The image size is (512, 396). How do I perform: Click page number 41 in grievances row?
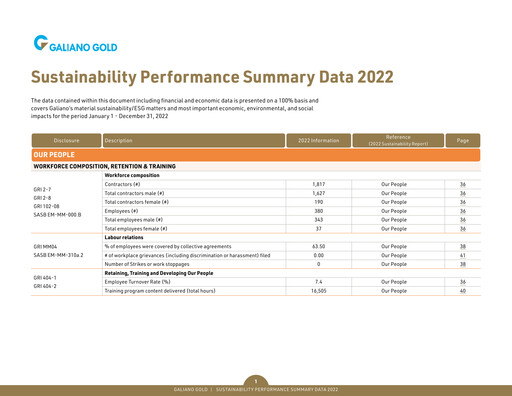(x=463, y=255)
